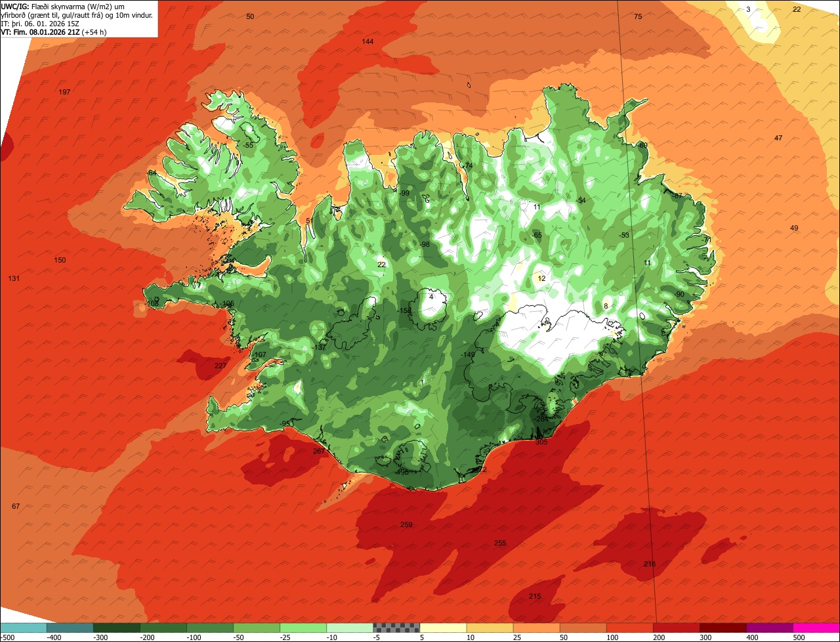
Task: Click legend swatch between 10 and 25
Action: tap(490, 628)
